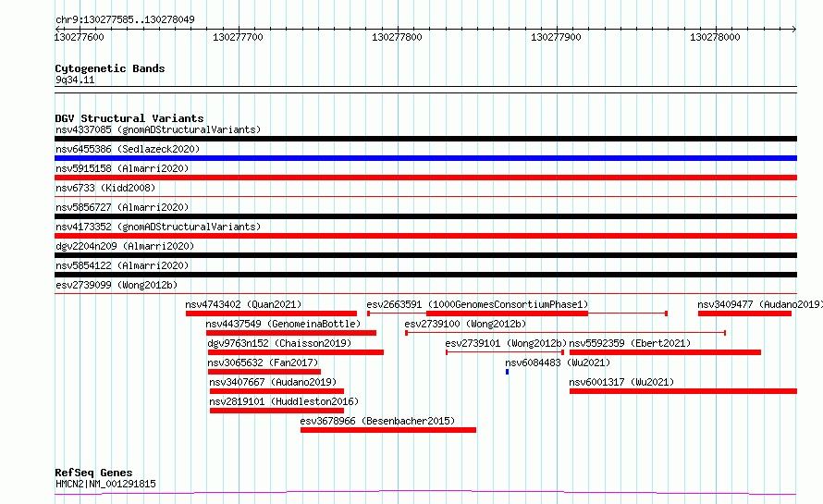Select the red bar under nsv4437549
The height and width of the screenshot is (504, 823).
tap(291, 333)
